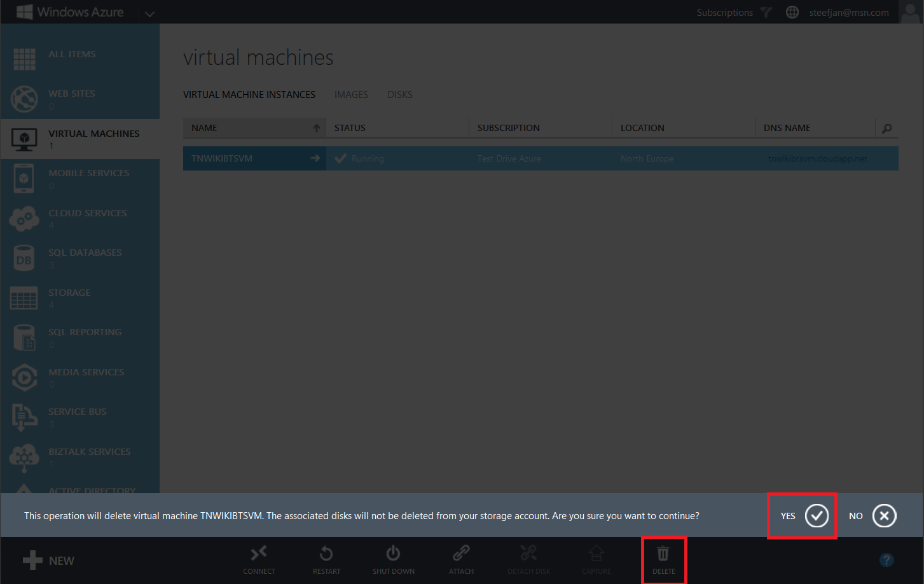The image size is (924, 584).
Task: Click the Running status of TNWIKIBTSVM
Action: 359,158
